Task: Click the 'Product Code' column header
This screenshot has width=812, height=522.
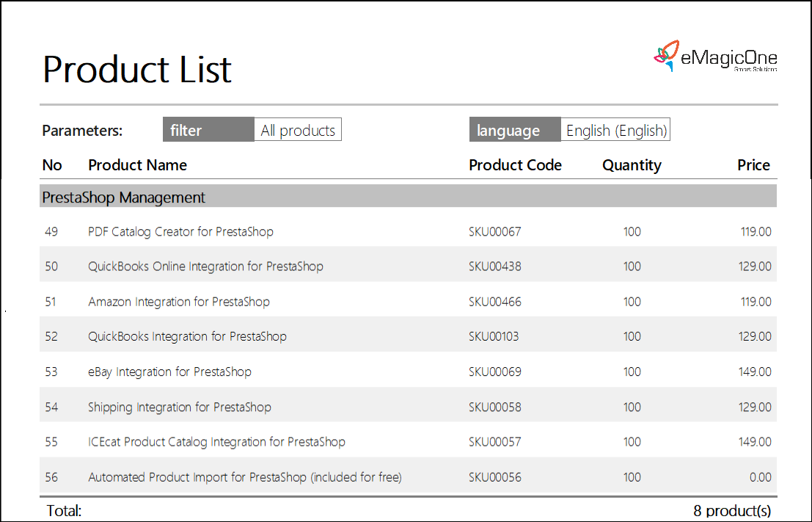Action: point(515,165)
